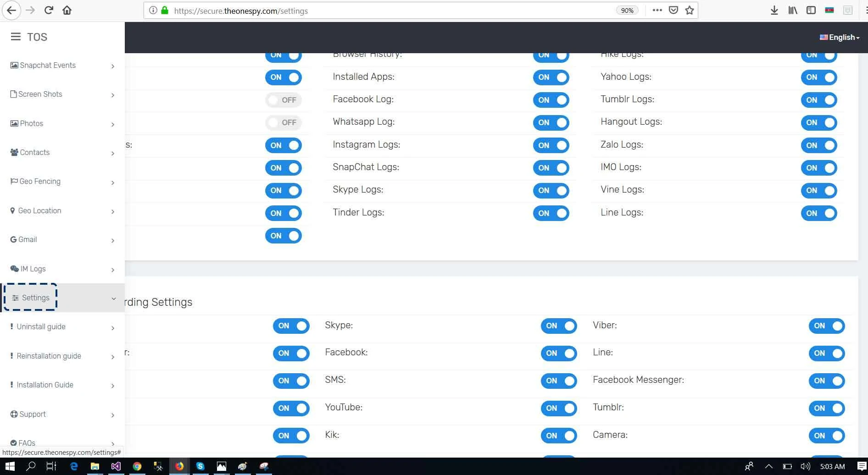Open the Firefox downloads arrow icon
868x475 pixels.
[x=774, y=10]
